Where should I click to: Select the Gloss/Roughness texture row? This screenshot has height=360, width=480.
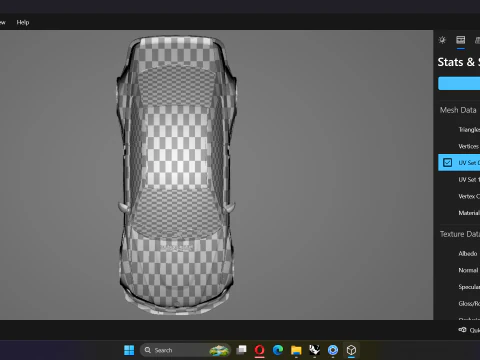tap(459, 304)
